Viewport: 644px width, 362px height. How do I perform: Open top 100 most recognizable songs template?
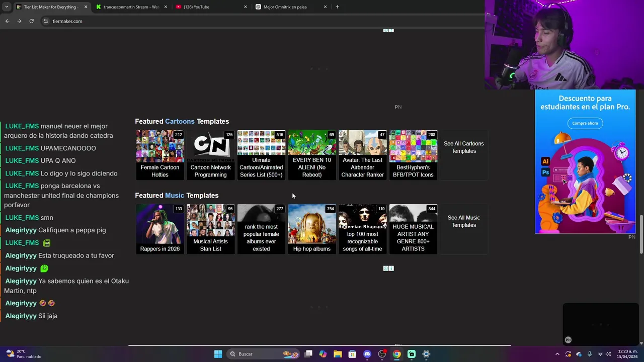[362, 229]
